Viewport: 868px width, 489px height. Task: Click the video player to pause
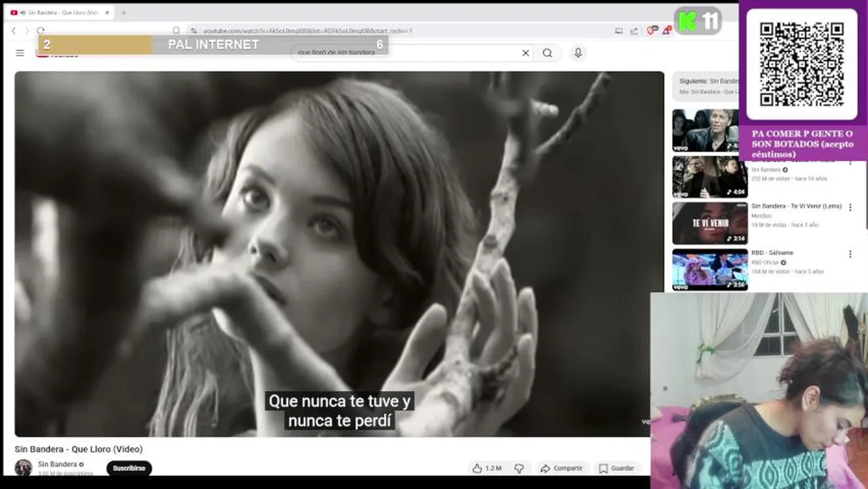pyautogui.click(x=339, y=254)
